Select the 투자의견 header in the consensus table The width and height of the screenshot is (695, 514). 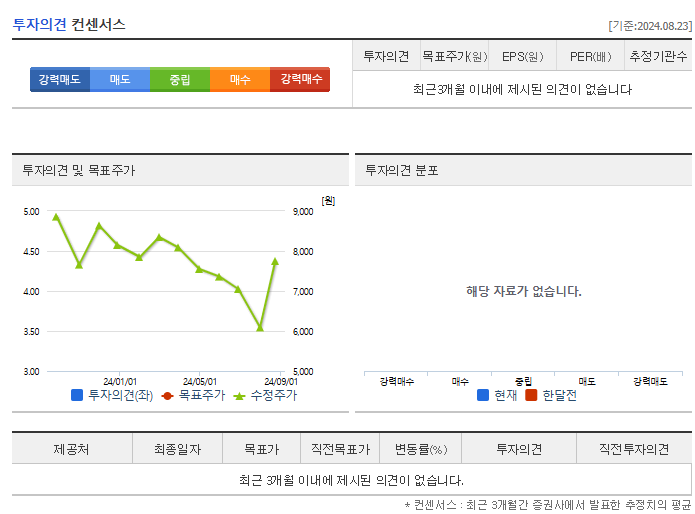[x=386, y=56]
